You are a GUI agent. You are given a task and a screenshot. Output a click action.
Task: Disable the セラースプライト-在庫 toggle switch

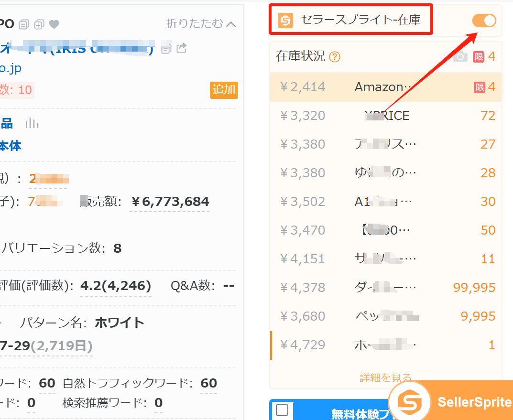pyautogui.click(x=484, y=21)
